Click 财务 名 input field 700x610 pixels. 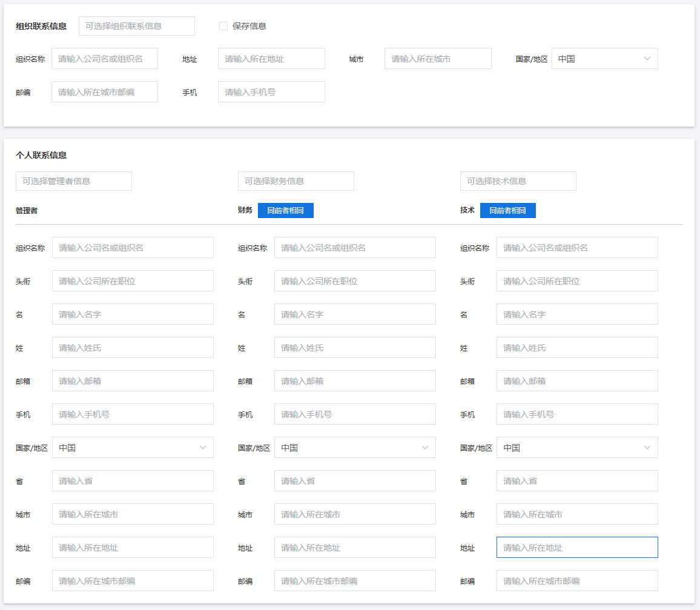click(x=355, y=314)
